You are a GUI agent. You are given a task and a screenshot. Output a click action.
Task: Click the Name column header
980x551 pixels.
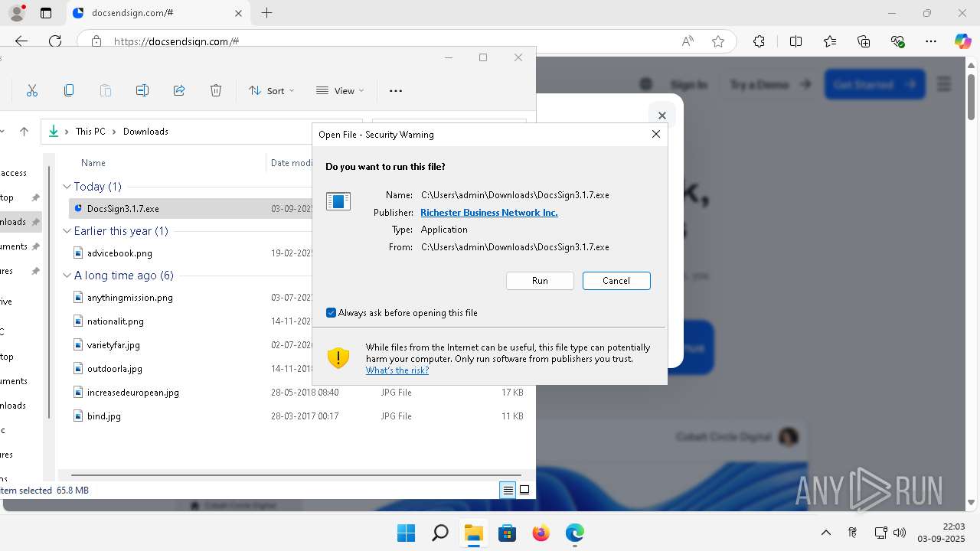[93, 163]
